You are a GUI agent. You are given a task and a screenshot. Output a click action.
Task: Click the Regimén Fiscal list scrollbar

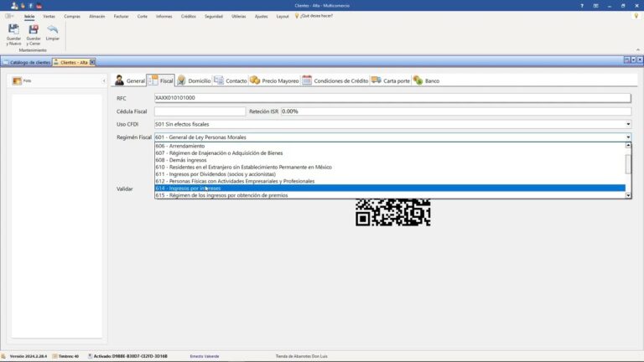pyautogui.click(x=629, y=163)
